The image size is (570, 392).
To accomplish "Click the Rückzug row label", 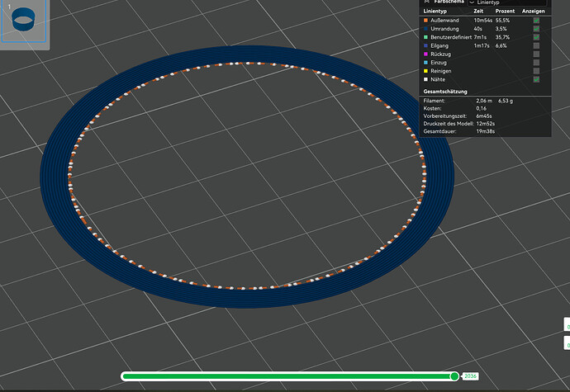I will tap(440, 54).
